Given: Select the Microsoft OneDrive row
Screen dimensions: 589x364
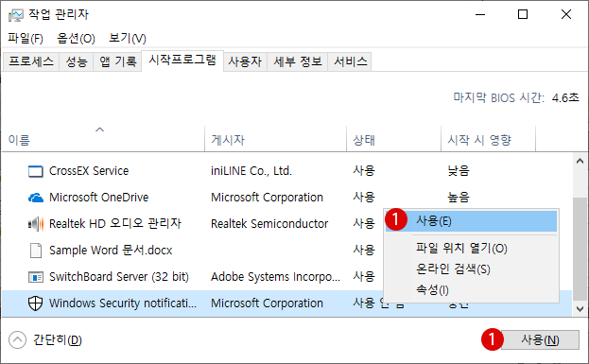Looking at the screenshot, I should click(x=287, y=198).
